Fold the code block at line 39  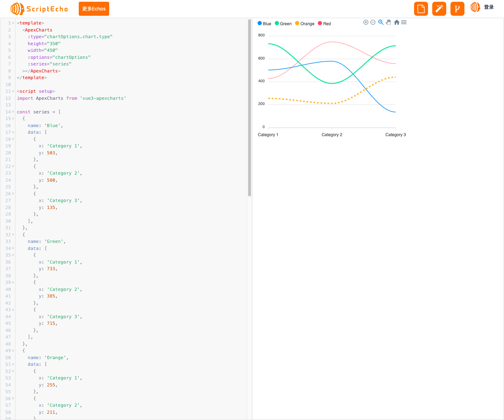[x=13, y=282]
